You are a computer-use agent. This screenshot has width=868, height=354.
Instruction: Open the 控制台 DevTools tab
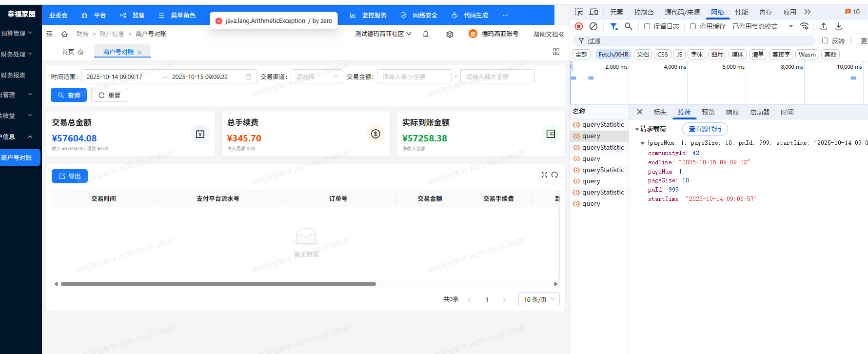click(643, 12)
